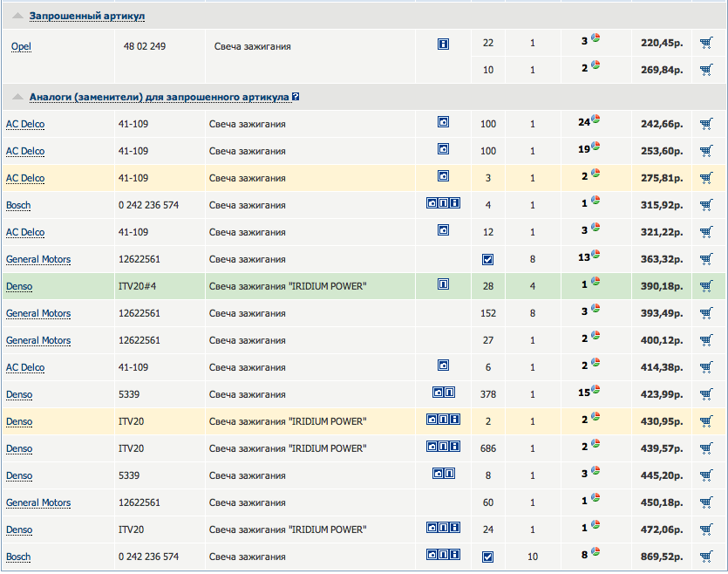Select price 445,20р.
Viewport: 728px width, 574px height.
coord(662,475)
